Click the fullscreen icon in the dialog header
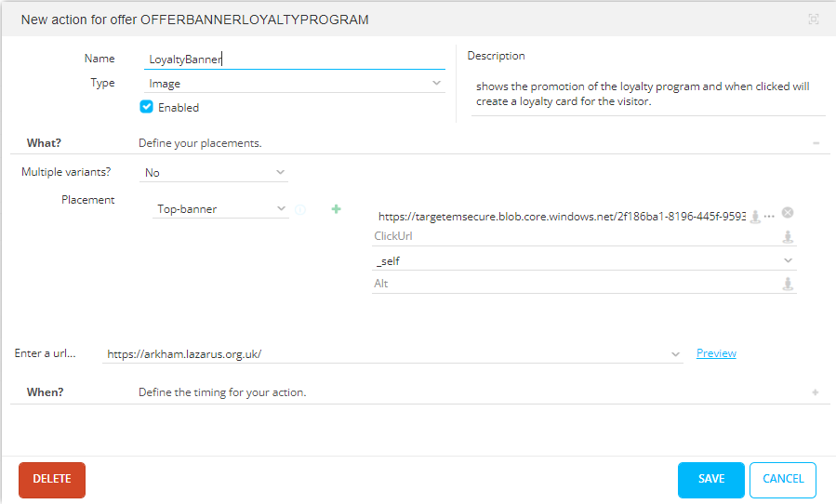The image size is (836, 504). pyautogui.click(x=814, y=20)
